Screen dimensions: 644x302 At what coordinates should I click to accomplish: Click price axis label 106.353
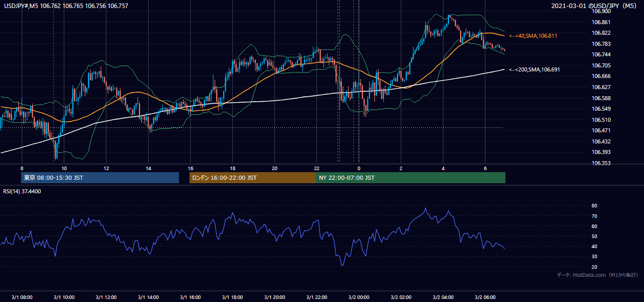(602, 163)
